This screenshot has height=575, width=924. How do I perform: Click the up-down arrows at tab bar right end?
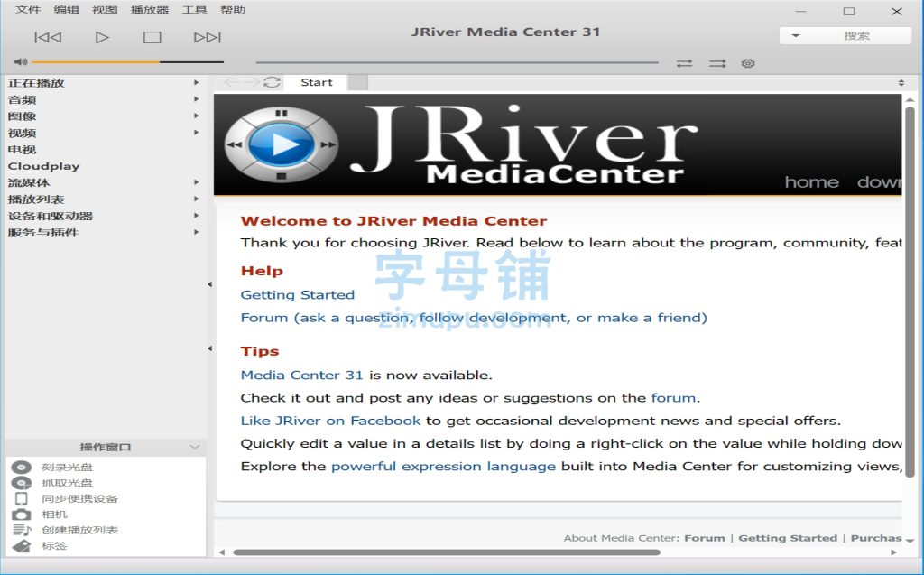pos(901,82)
